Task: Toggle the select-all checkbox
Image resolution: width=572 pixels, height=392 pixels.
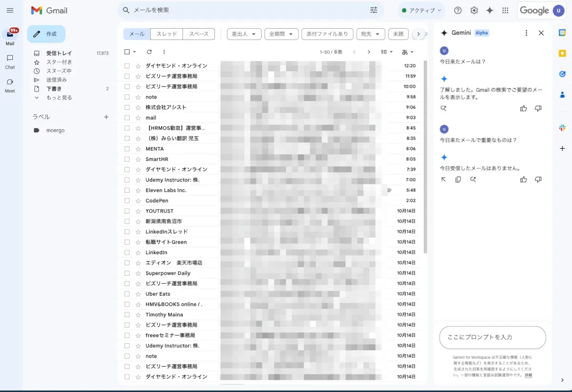Action: pos(127,52)
